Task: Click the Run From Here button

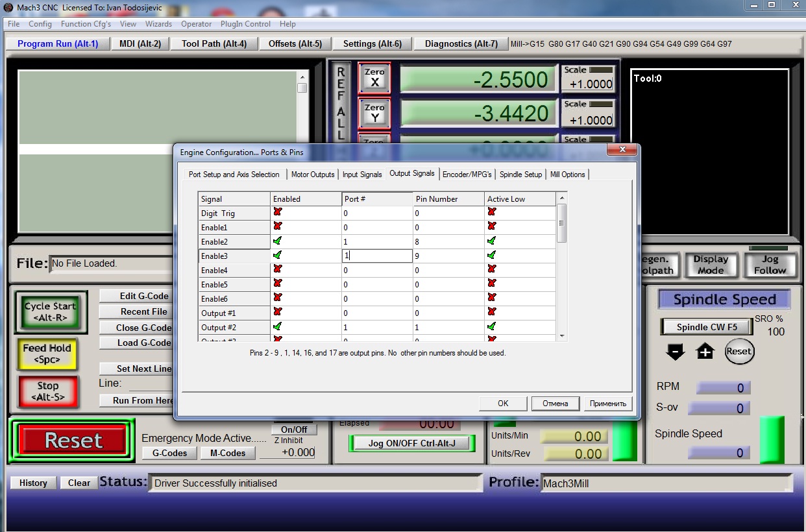Action: coord(136,400)
